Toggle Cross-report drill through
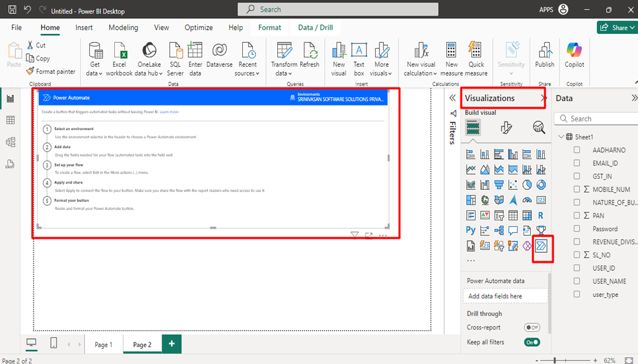The image size is (638, 364). click(532, 328)
